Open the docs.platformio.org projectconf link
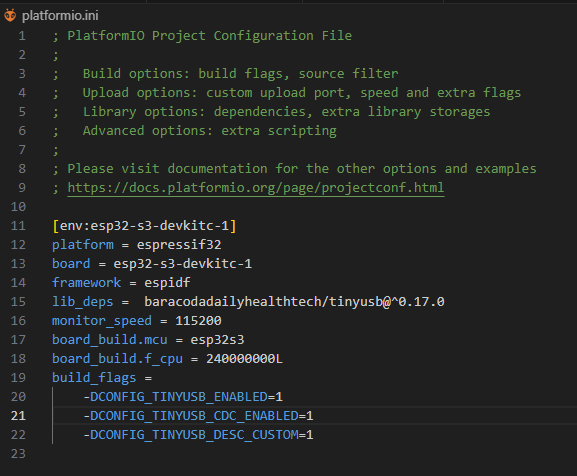The image size is (577, 476). (x=256, y=188)
